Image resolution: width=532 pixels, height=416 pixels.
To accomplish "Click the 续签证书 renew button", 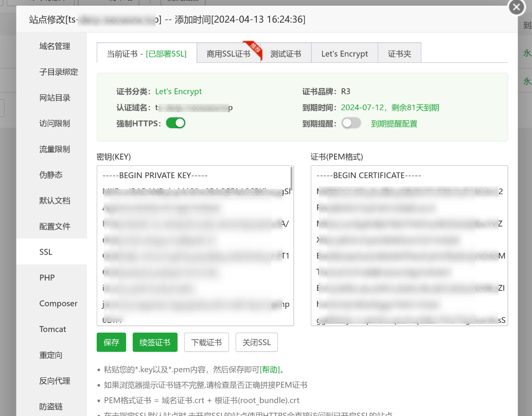I will click(155, 342).
